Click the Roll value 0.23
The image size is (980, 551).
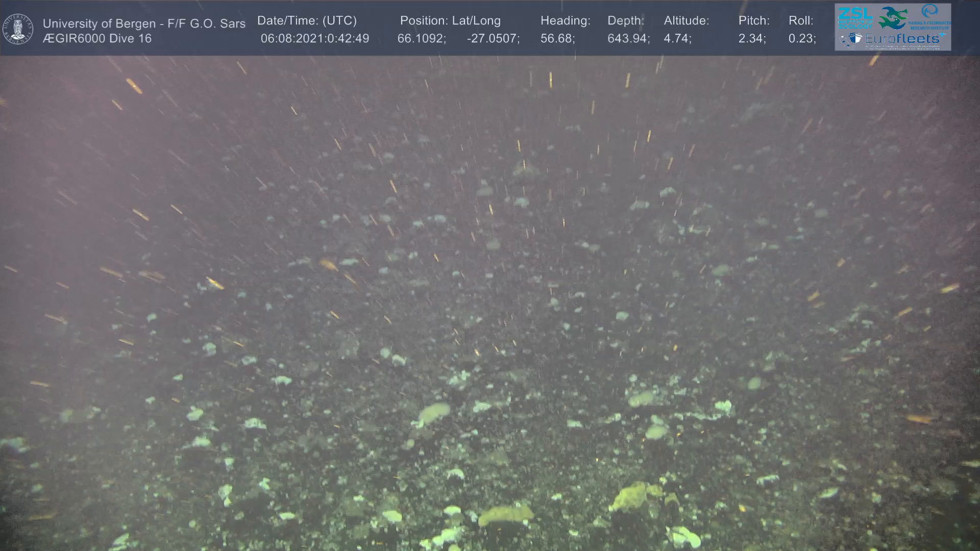click(x=802, y=39)
